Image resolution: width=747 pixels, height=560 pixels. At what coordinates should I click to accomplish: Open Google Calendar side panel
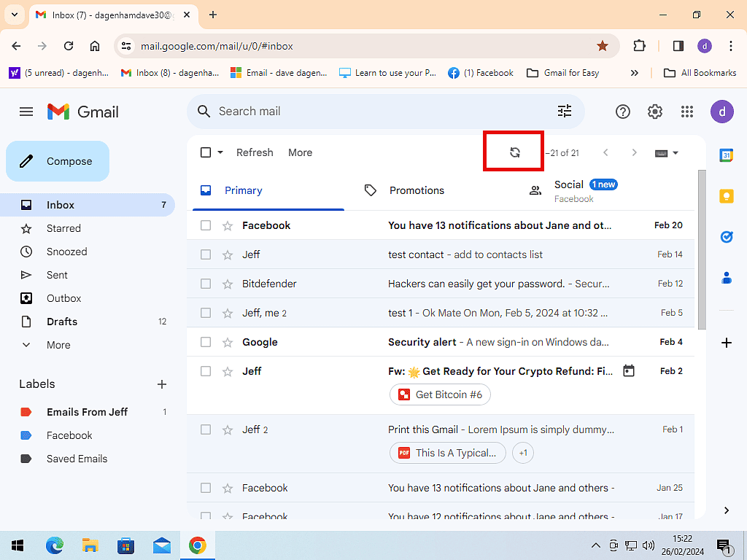tap(726, 155)
